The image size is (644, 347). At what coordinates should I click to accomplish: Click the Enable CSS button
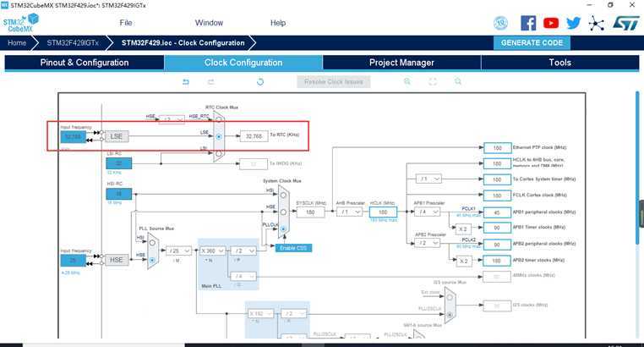[x=293, y=248]
